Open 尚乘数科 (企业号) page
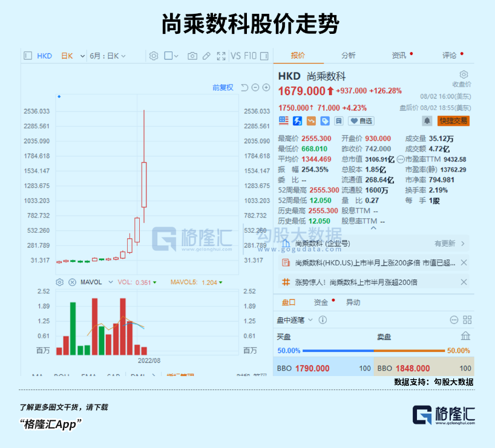Viewport: 495px width, 448px height. pyautogui.click(x=323, y=243)
